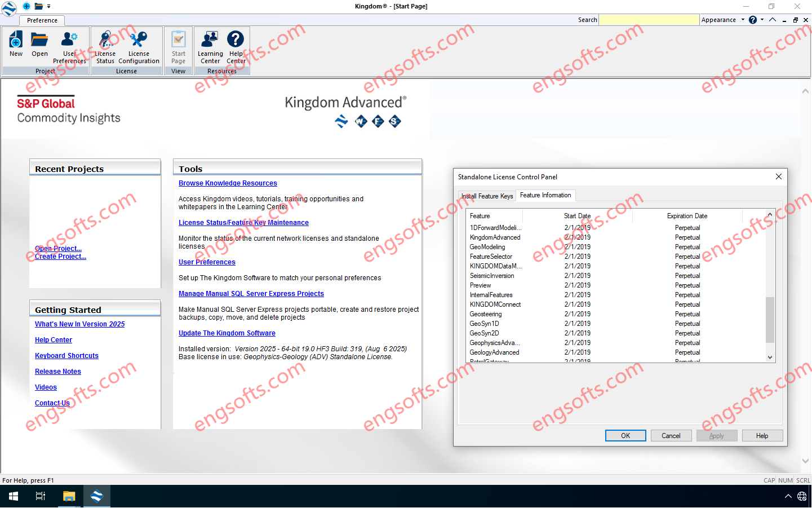
Task: Open the Browse Knowledge Resources link
Action: tap(228, 183)
